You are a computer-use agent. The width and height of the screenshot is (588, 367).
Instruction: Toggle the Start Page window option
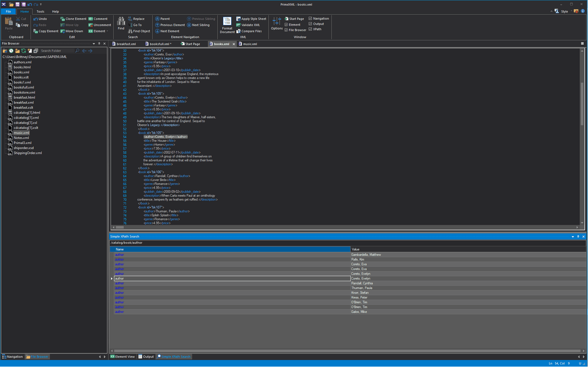point(294,19)
